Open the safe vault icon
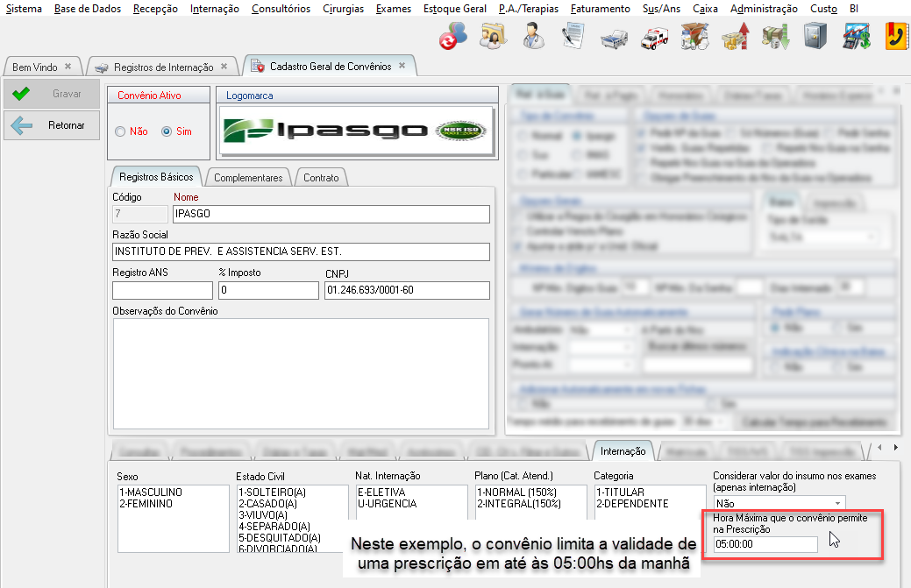This screenshot has height=588, width=911. tap(815, 37)
